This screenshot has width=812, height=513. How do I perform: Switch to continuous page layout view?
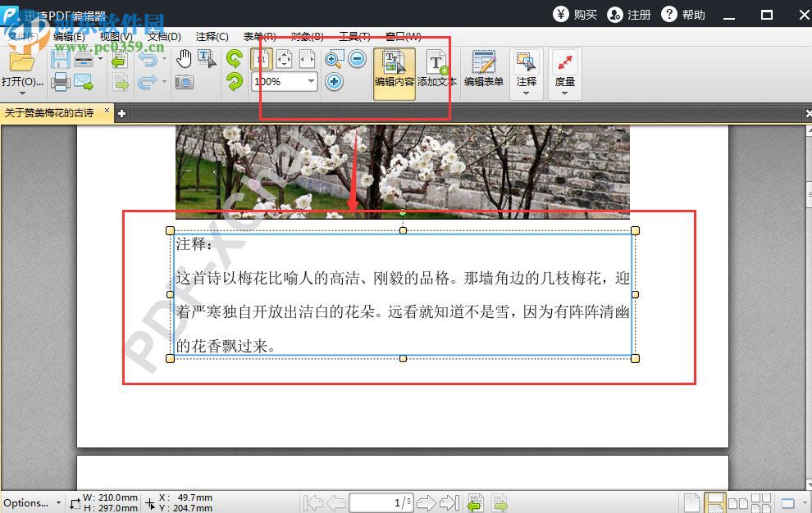[716, 502]
